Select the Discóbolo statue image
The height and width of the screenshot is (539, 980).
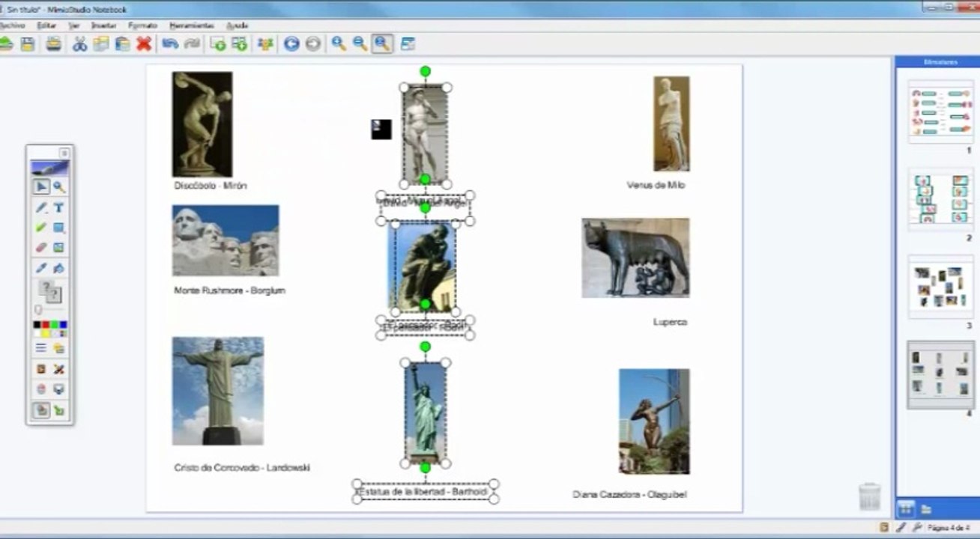202,124
